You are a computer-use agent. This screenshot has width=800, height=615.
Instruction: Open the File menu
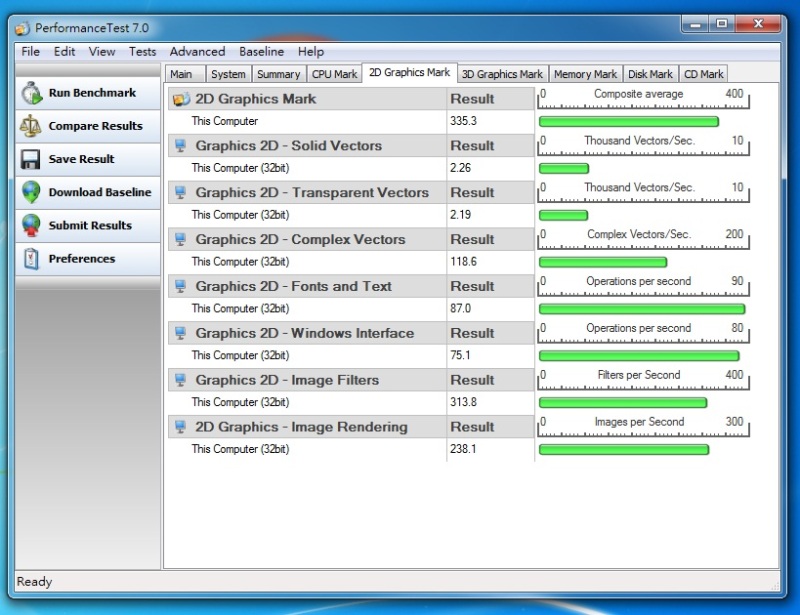tap(31, 52)
